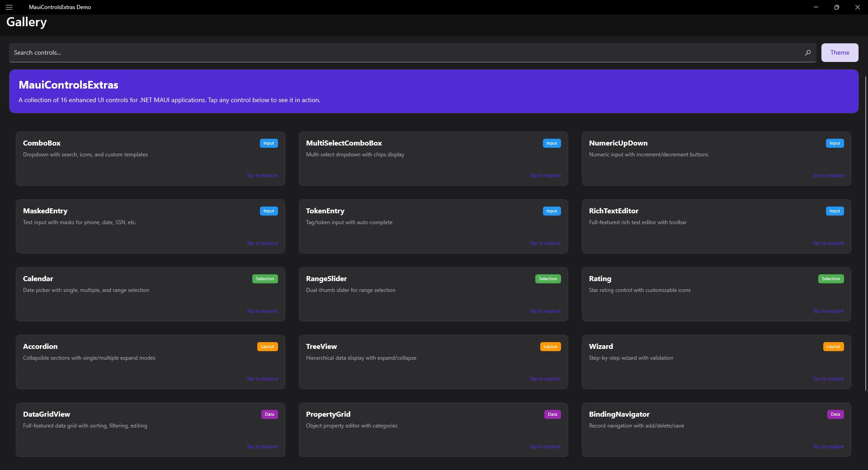Select the MaskedEntry card title
This screenshot has height=470, width=868.
coord(45,211)
